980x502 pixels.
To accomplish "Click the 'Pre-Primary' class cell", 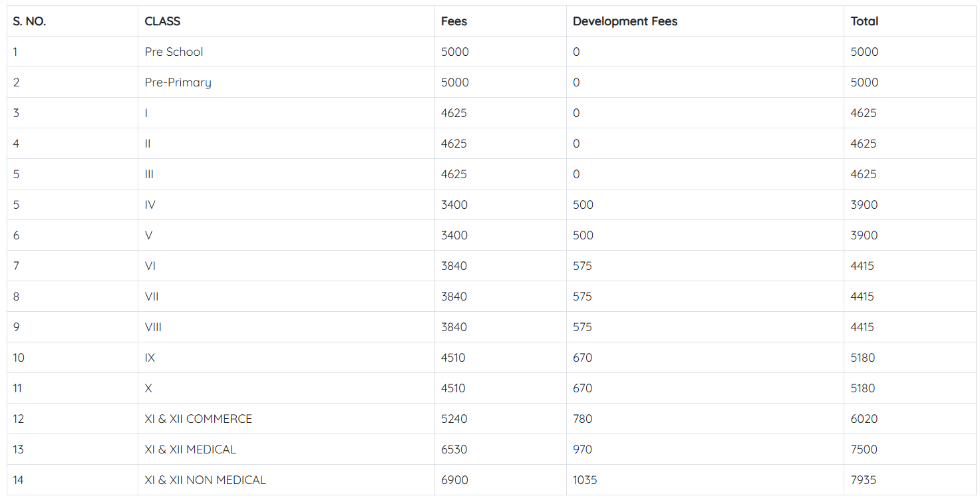I will pos(178,82).
